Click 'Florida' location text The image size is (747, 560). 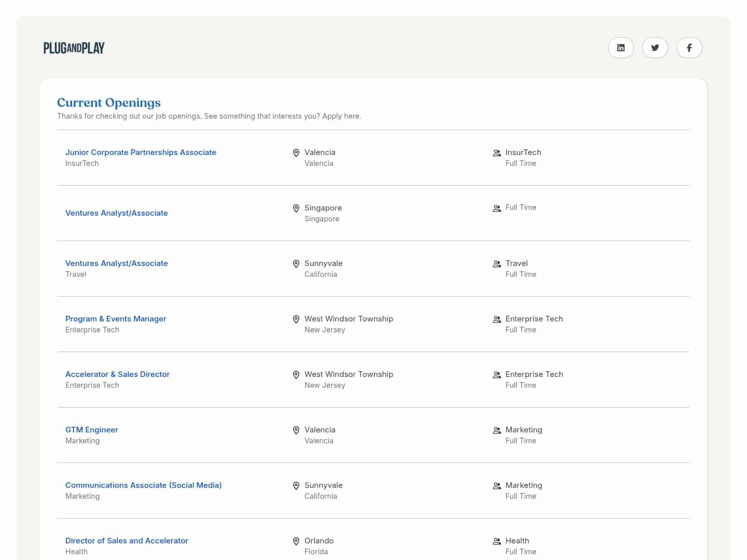point(316,552)
